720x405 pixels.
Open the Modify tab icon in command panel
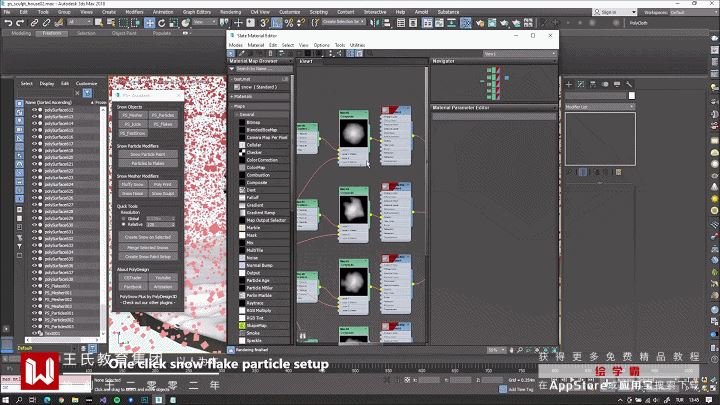(581, 84)
